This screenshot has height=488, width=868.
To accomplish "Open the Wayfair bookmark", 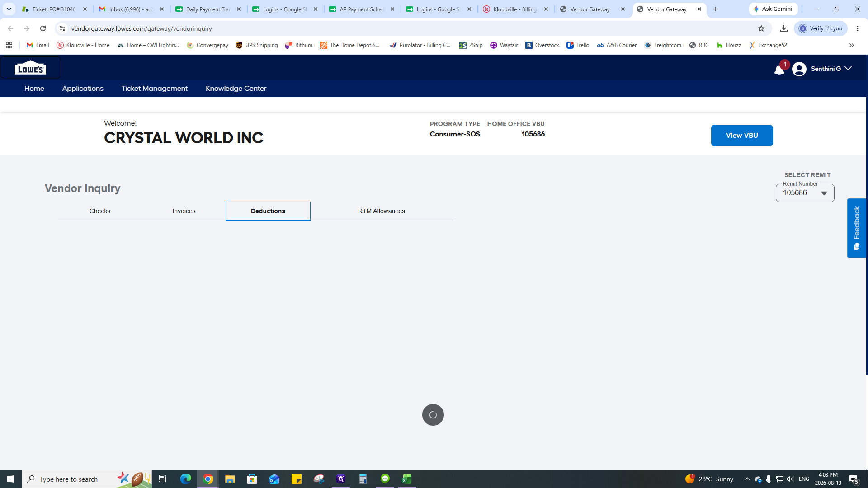I will [504, 45].
